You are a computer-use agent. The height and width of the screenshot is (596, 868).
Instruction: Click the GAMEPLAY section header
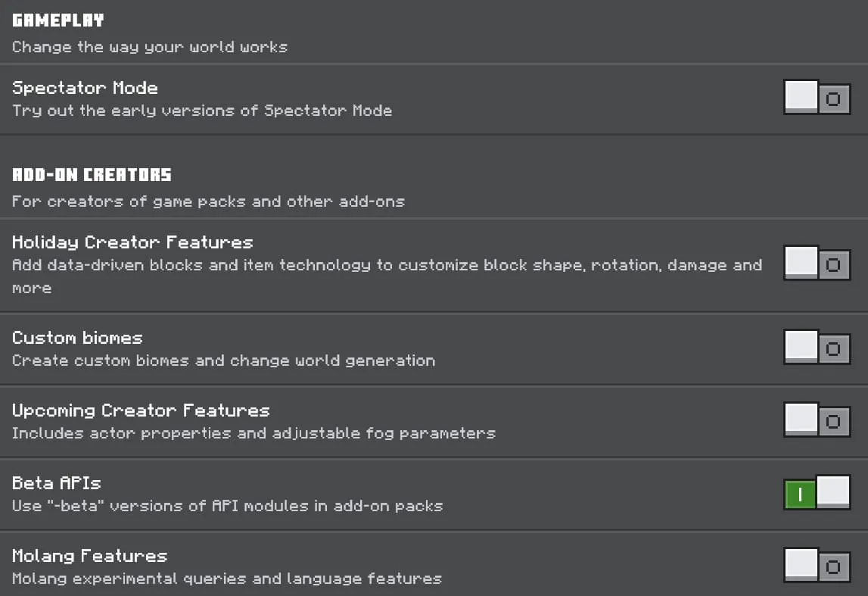click(58, 20)
